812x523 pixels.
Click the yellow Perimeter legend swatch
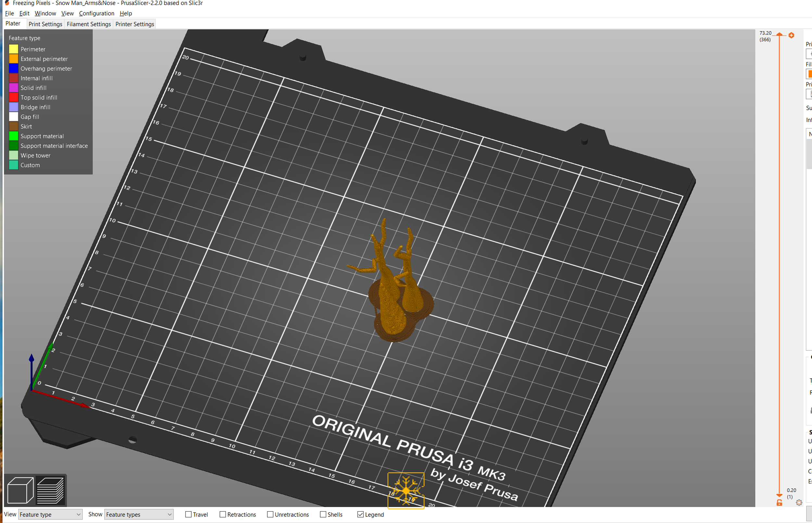point(14,49)
